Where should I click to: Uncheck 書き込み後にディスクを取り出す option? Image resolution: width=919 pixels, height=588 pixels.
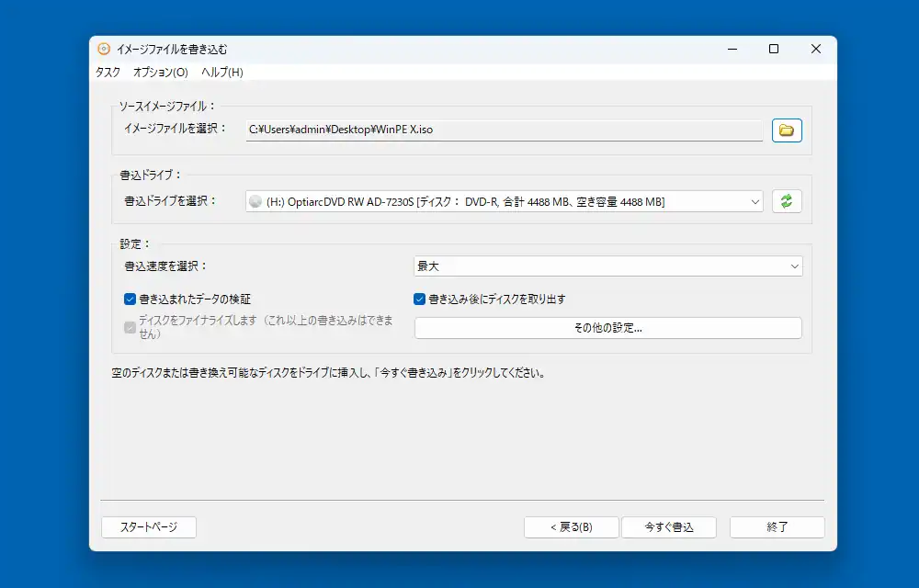click(420, 299)
